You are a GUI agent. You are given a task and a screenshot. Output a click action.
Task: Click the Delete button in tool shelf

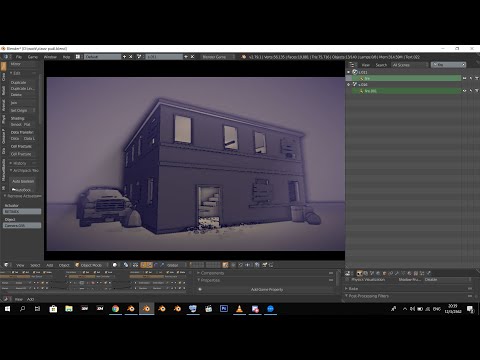23,95
